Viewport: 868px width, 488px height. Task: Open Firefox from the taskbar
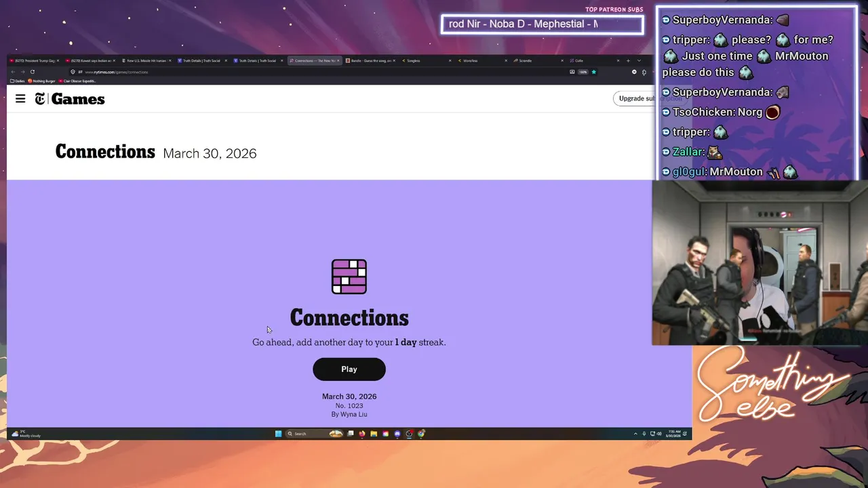click(x=362, y=434)
